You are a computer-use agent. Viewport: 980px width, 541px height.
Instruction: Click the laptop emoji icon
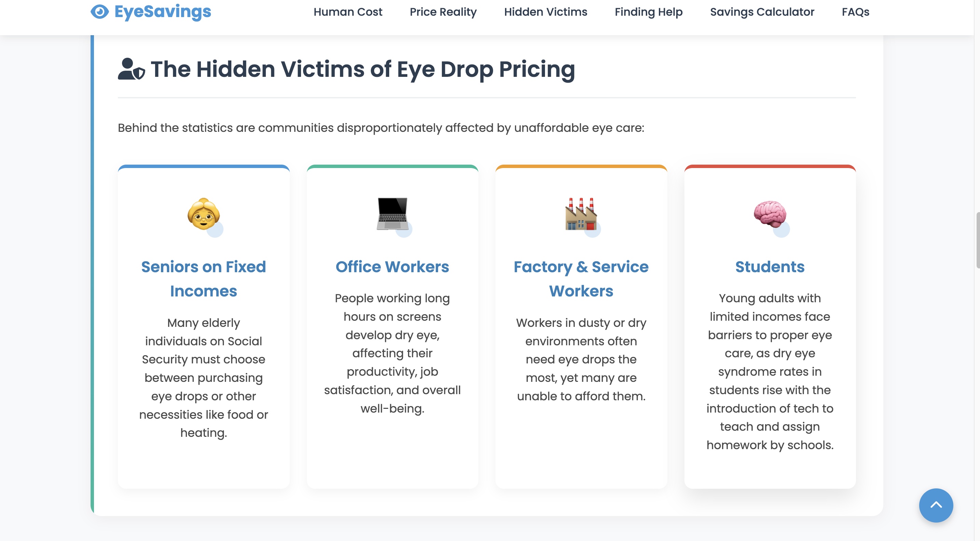(392, 214)
